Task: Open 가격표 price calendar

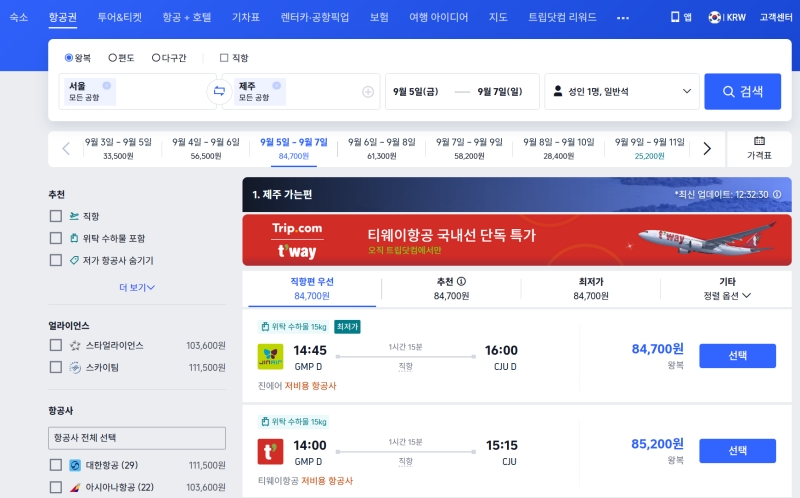Action: [759, 148]
